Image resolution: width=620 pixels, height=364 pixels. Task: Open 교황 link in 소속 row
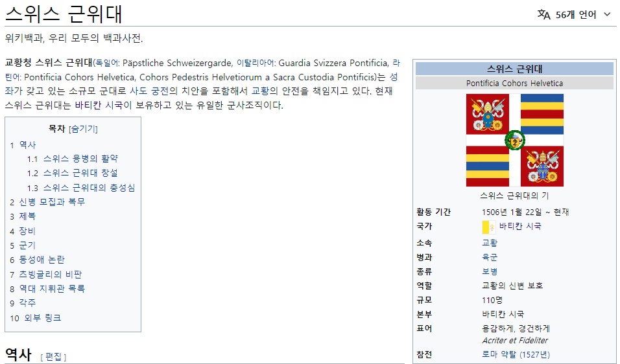tap(490, 243)
